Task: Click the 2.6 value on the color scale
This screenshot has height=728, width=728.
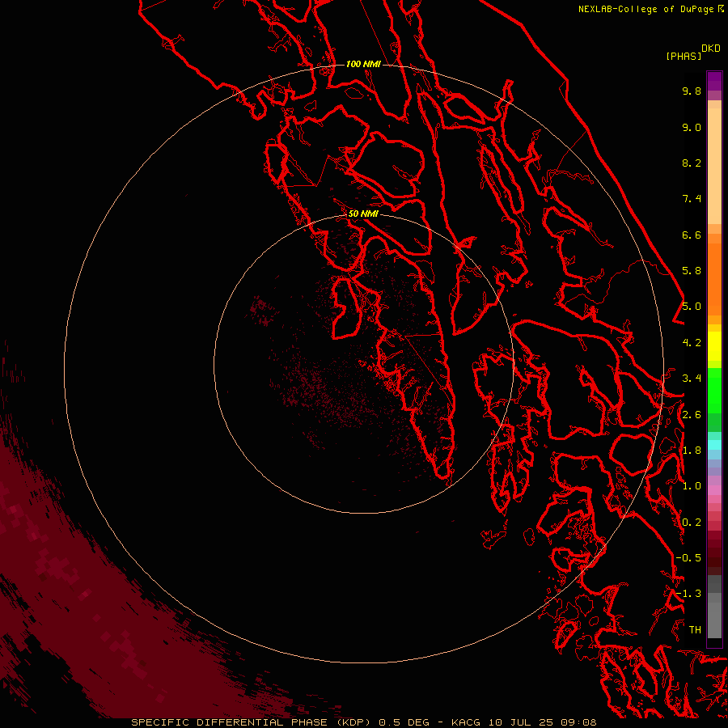Action: tap(692, 415)
